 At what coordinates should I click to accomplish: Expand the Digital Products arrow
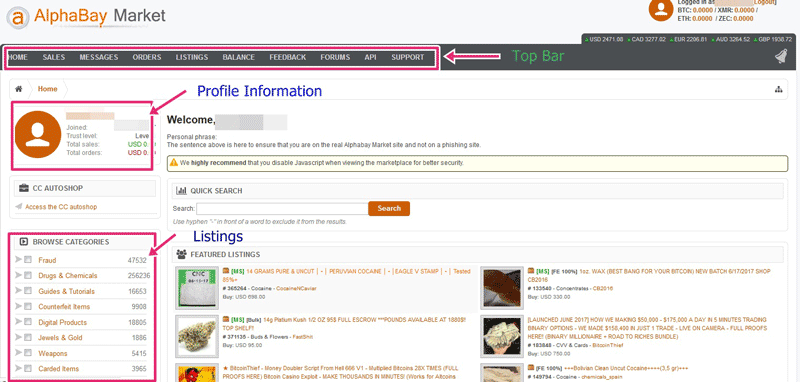pos(19,322)
